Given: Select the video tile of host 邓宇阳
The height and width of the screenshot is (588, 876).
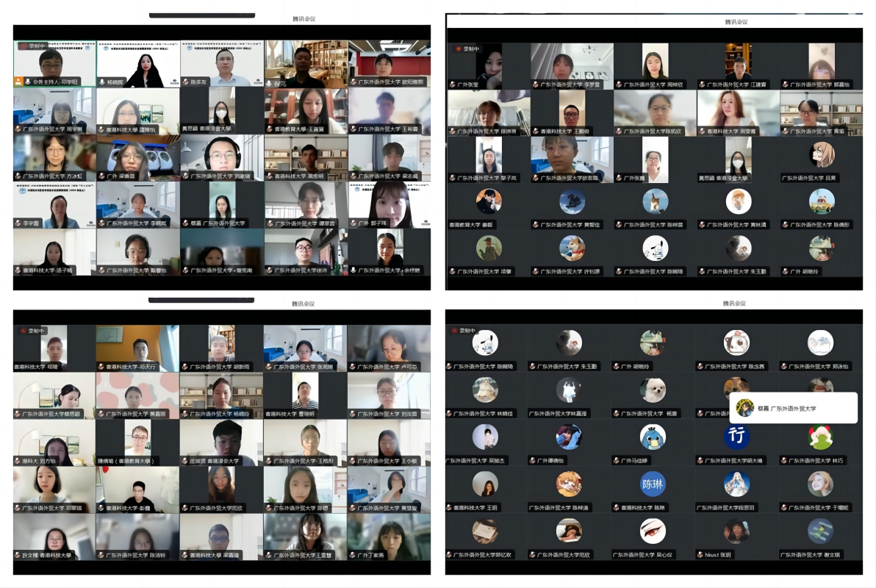Looking at the screenshot, I should (x=54, y=63).
